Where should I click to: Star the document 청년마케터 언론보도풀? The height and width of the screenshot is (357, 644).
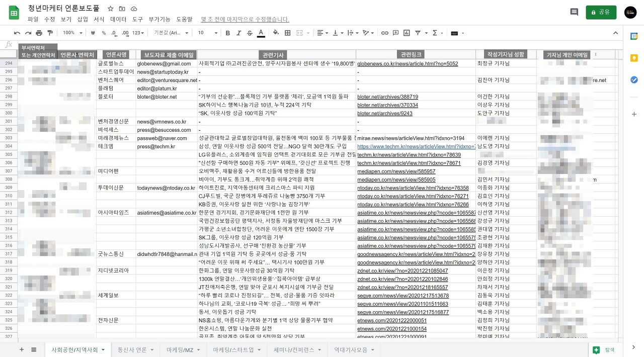pyautogui.click(x=111, y=9)
